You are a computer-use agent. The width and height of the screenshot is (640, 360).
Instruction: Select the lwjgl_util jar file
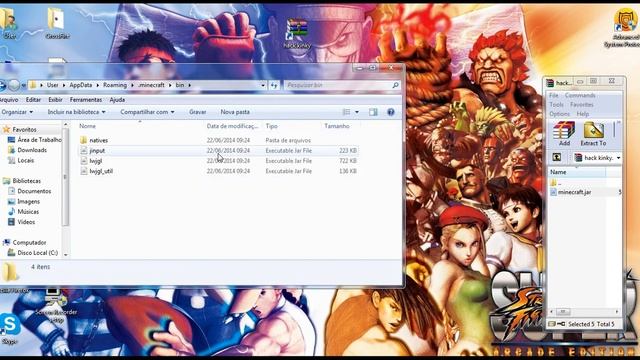click(x=219, y=171)
